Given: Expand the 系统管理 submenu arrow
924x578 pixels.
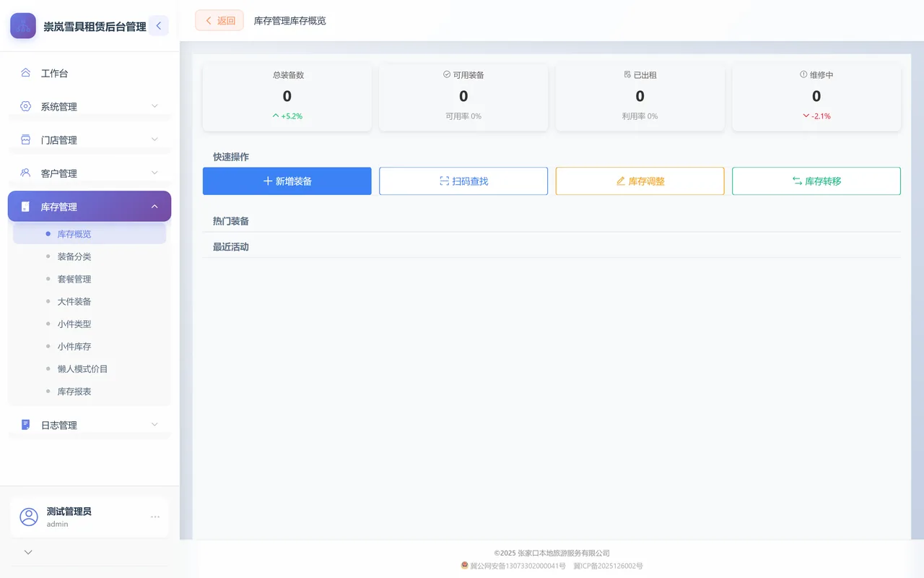Looking at the screenshot, I should [x=154, y=106].
